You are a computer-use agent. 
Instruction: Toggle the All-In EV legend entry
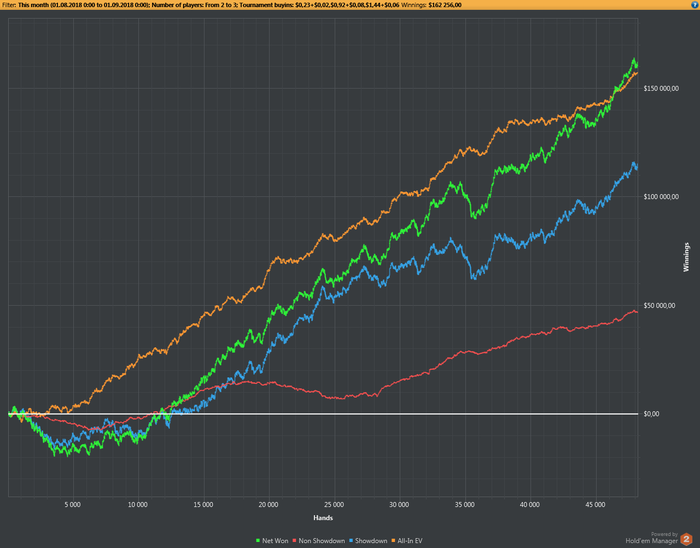[407, 540]
